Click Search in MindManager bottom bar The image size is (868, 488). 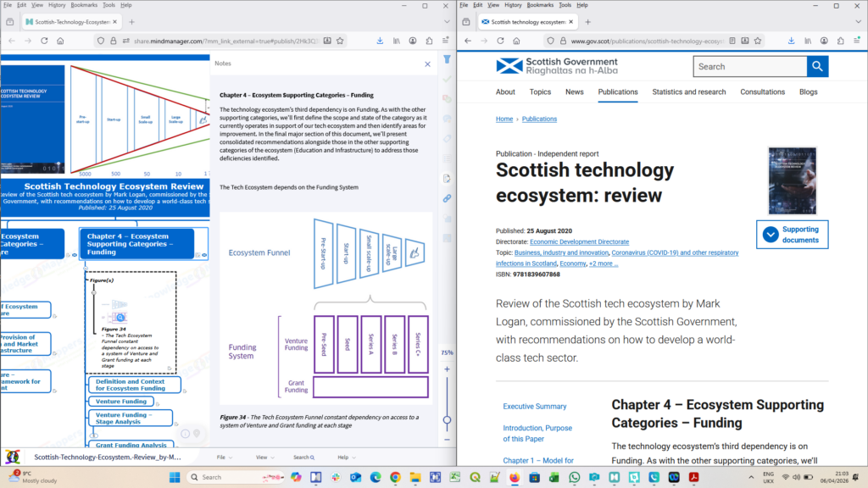coord(304,457)
